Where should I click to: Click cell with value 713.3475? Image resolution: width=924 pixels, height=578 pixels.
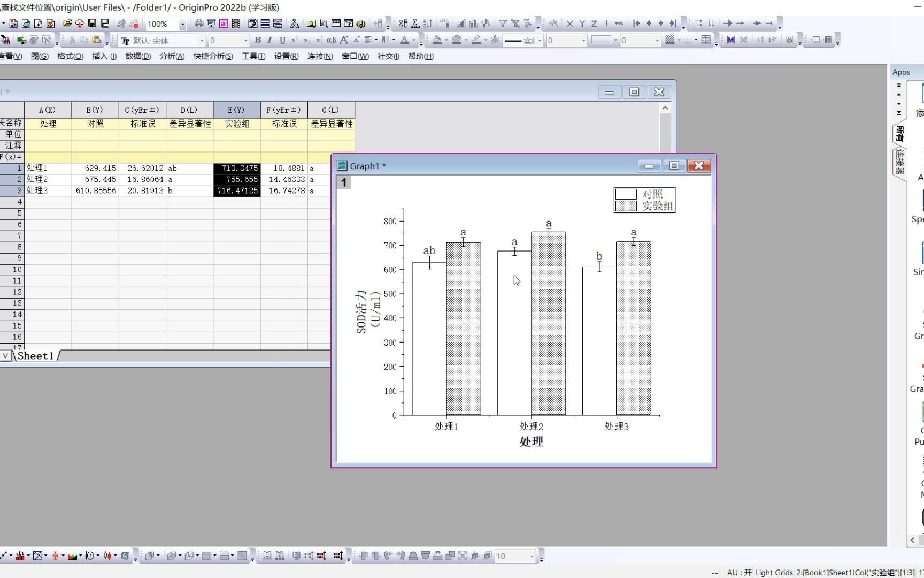tap(237, 168)
